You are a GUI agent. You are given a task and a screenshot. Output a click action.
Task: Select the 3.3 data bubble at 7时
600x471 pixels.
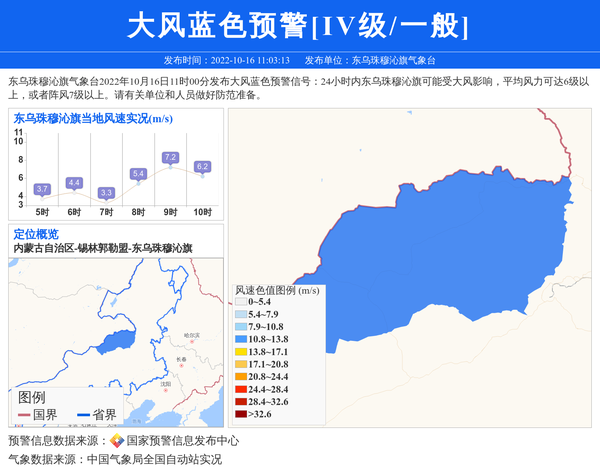(x=106, y=192)
